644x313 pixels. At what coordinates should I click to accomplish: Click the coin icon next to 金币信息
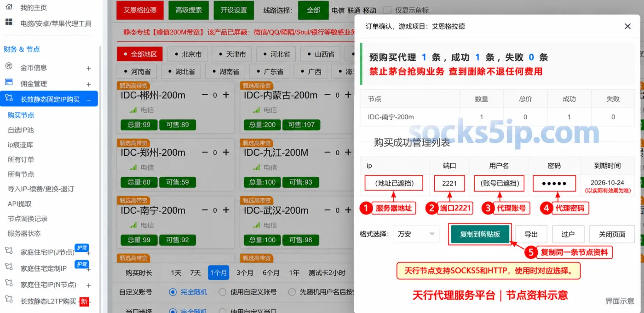pos(9,66)
